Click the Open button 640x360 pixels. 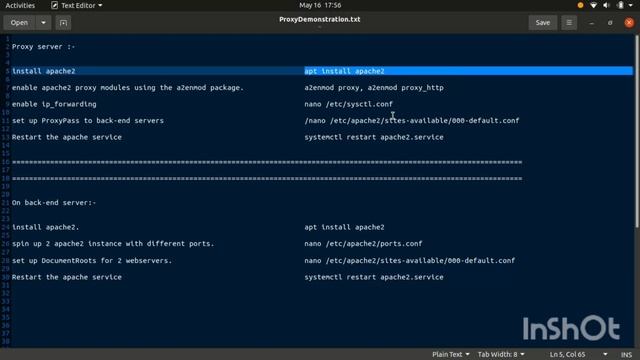coord(20,22)
